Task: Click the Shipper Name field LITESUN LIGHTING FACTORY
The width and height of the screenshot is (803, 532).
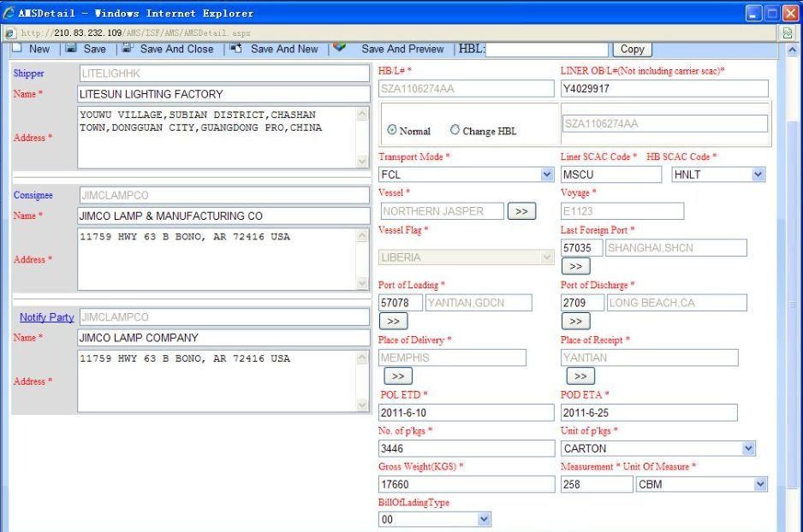Action: (223, 94)
